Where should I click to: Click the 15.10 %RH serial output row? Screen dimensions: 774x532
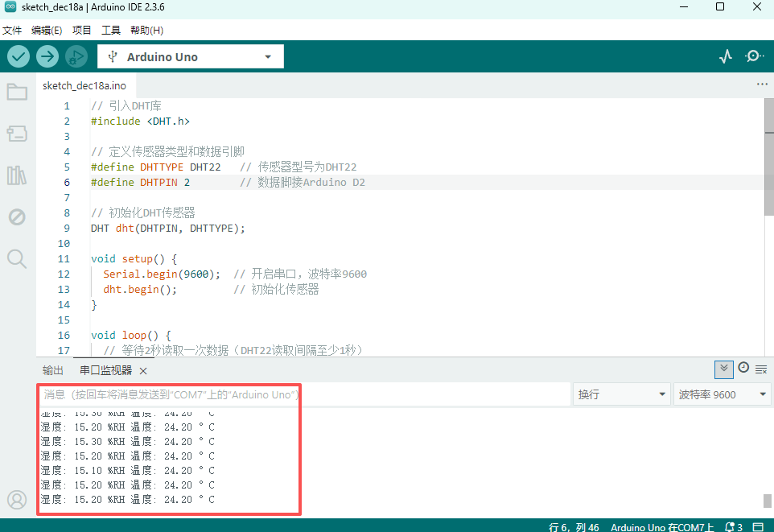(127, 471)
